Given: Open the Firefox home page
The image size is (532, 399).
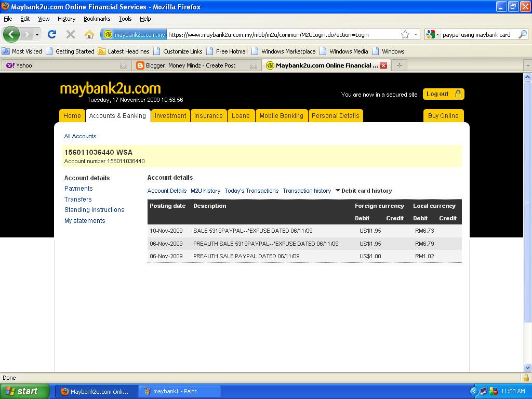Looking at the screenshot, I should tap(89, 34).
